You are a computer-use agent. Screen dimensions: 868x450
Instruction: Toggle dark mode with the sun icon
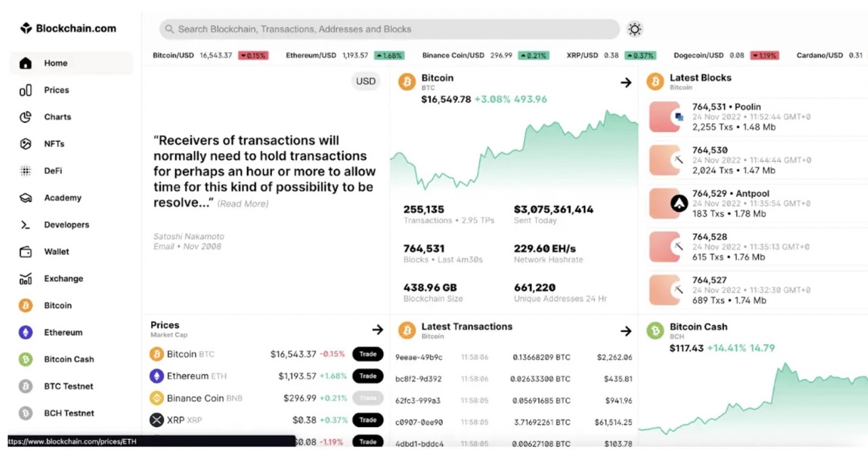(x=634, y=29)
